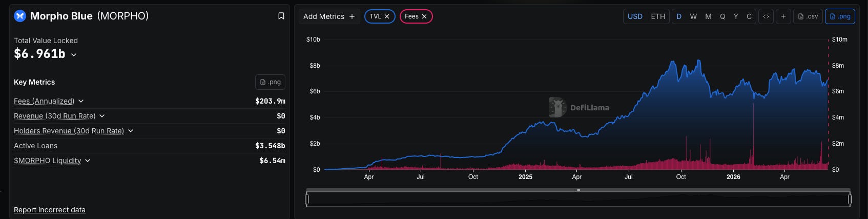Click the tall fee spike near 2026
Image resolution: width=868 pixels, height=219 pixels.
click(753, 136)
